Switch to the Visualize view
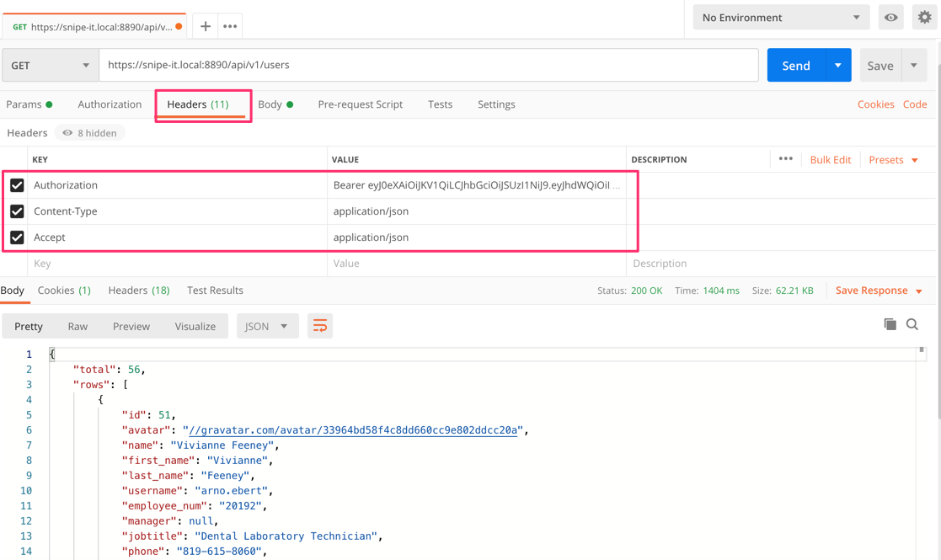Image resolution: width=941 pixels, height=560 pixels. [x=195, y=326]
